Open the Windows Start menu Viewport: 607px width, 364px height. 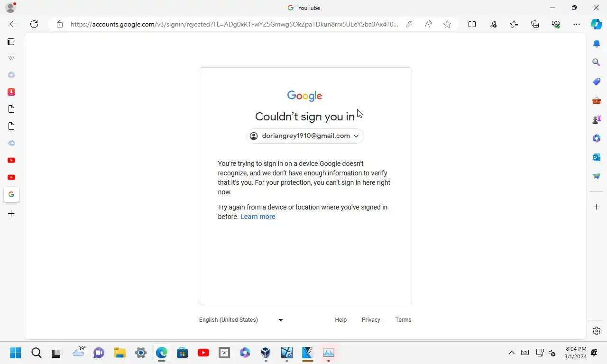pyautogui.click(x=16, y=353)
